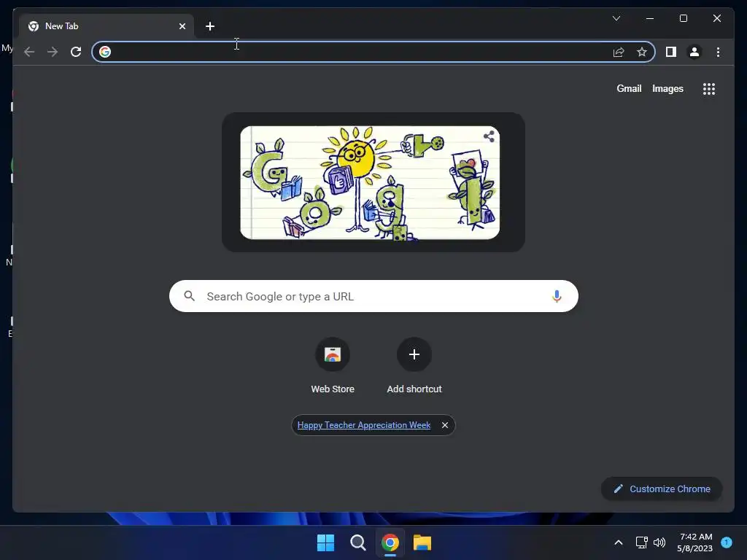Open the Chrome three-dot menu
Viewport: 747px width, 560px height.
(718, 52)
